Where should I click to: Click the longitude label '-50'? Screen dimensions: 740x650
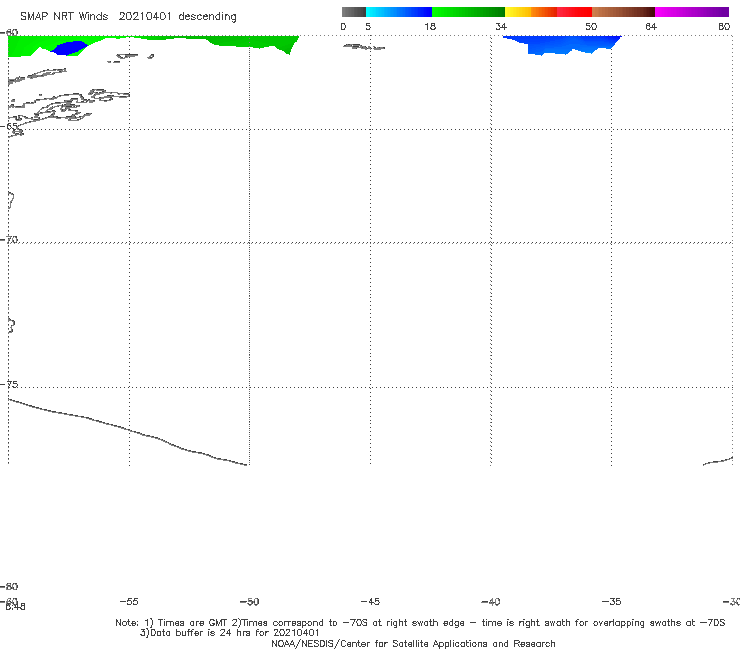point(250,602)
